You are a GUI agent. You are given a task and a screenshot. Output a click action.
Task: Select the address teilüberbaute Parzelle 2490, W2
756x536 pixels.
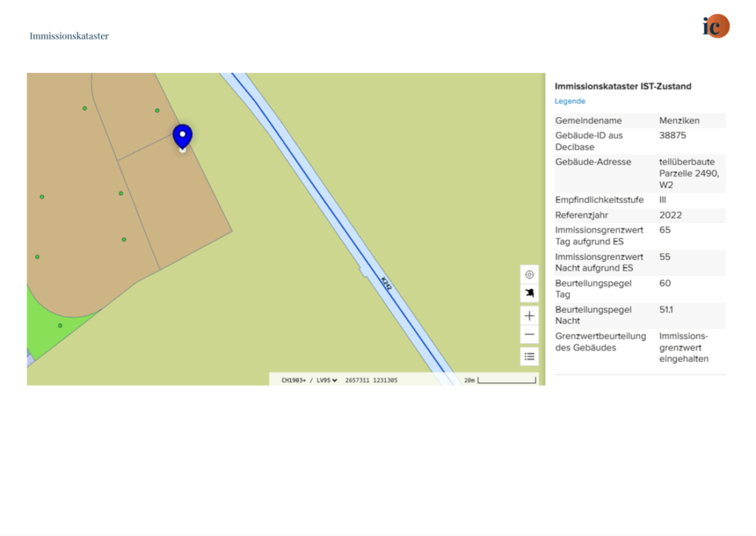[689, 173]
